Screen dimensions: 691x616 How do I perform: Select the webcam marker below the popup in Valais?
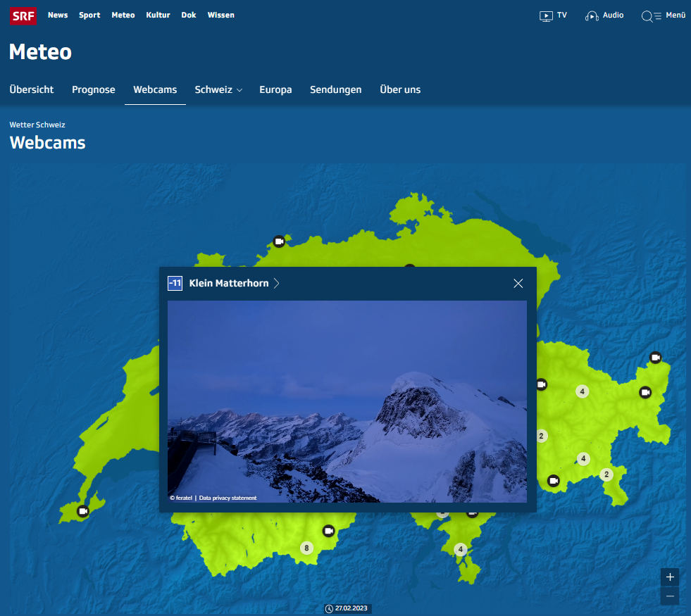329,531
